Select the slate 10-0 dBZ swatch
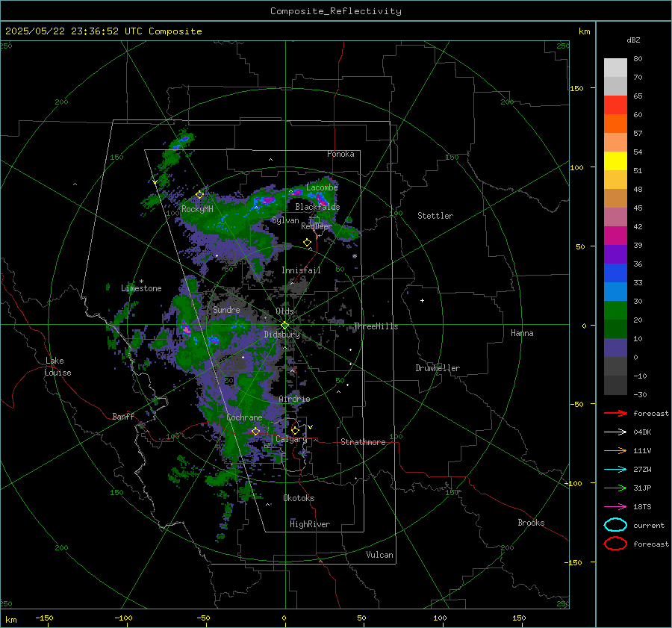672x628 pixels. tap(615, 347)
